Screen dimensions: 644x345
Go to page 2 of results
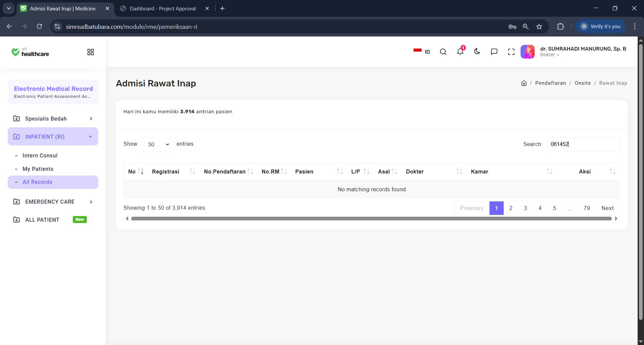[511, 208]
